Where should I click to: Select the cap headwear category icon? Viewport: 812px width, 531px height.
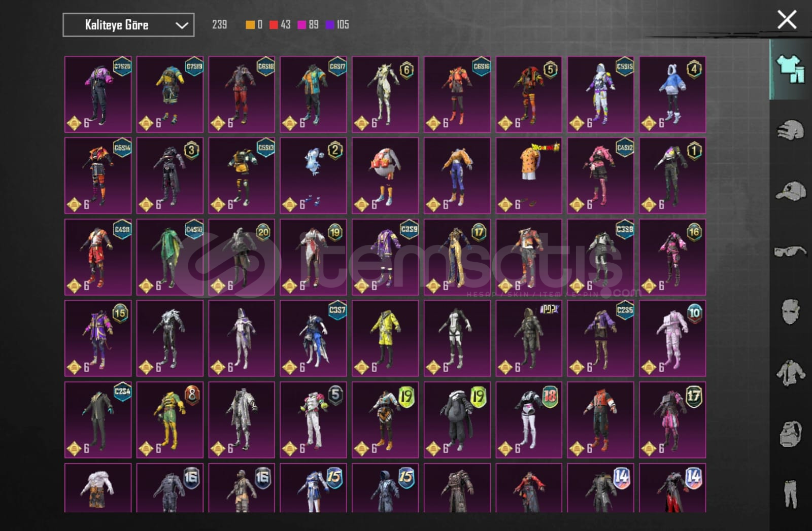click(x=790, y=191)
